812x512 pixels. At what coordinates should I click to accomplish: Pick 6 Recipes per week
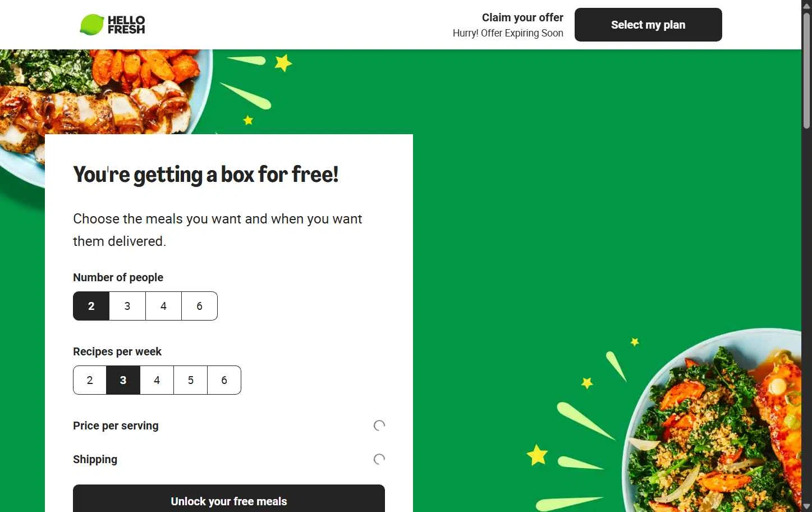click(224, 380)
